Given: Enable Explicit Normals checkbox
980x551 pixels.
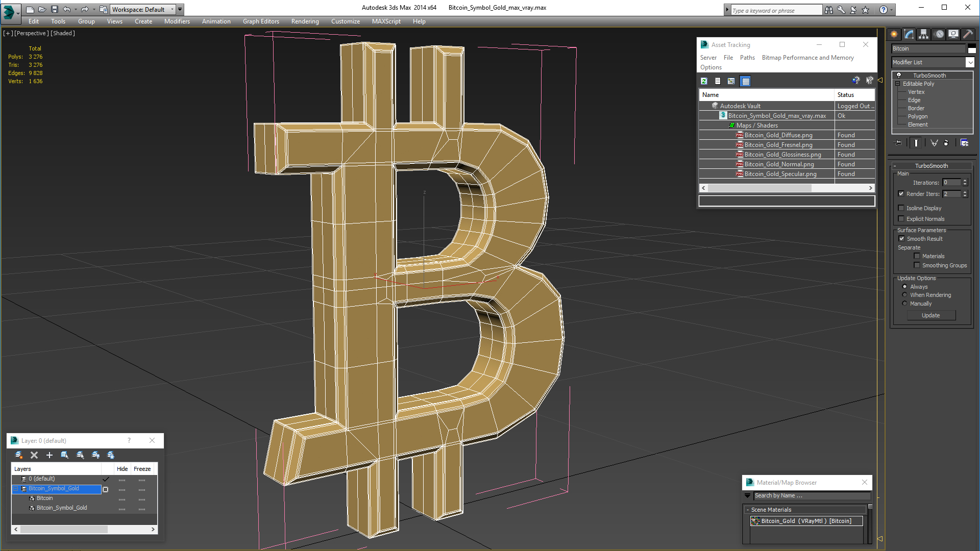Looking at the screenshot, I should pyautogui.click(x=901, y=219).
